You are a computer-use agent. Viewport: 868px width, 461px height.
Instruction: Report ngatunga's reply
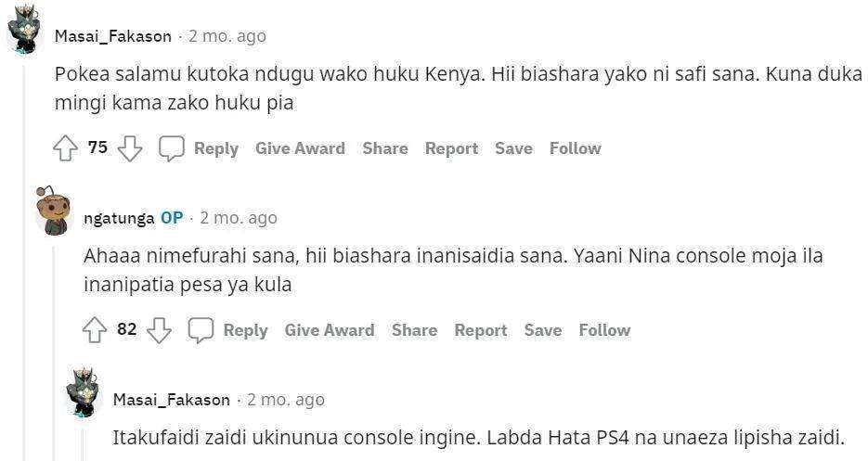pyautogui.click(x=481, y=330)
